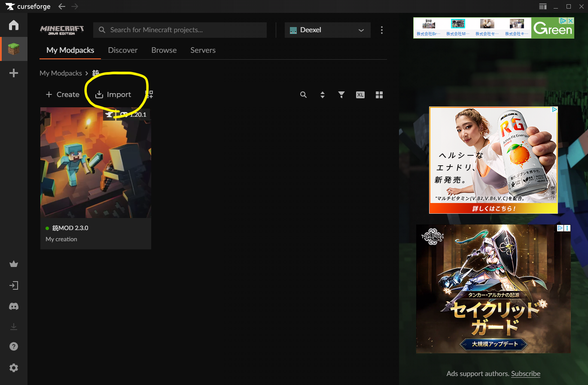
Task: Open the premium crown icon in sidebar
Action: pyautogui.click(x=14, y=264)
